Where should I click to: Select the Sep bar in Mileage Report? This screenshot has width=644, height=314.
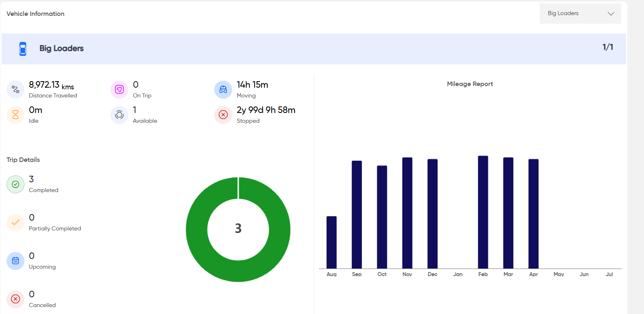[357, 214]
